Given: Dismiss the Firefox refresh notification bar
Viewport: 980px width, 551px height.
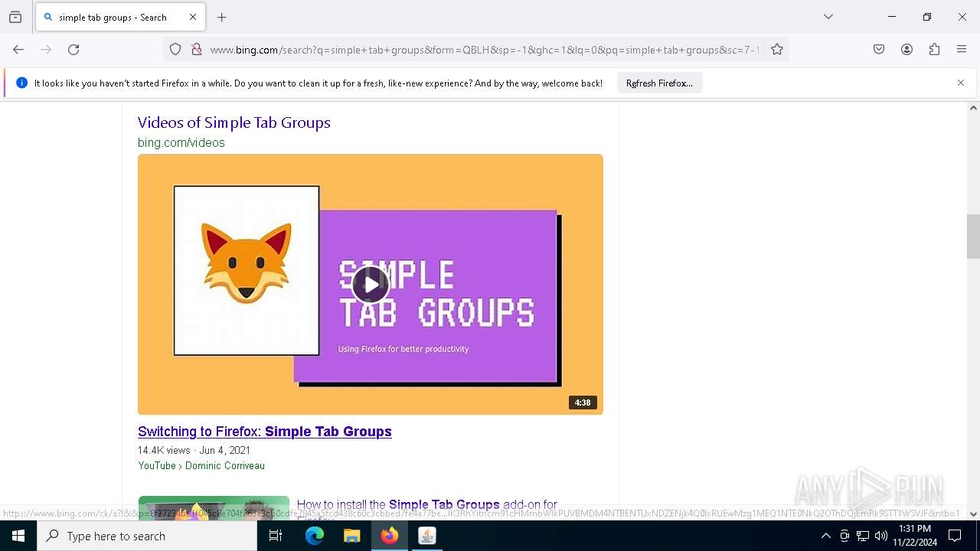Looking at the screenshot, I should click(961, 83).
